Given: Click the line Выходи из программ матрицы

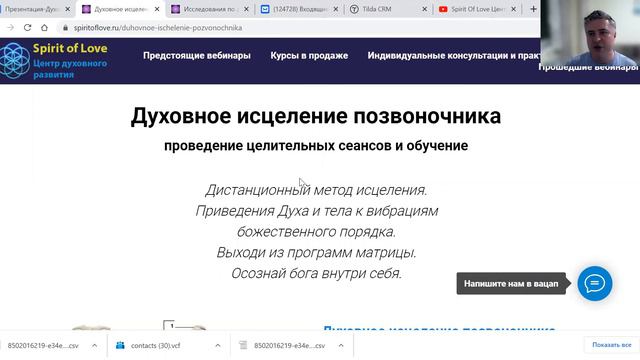Looking at the screenshot, I should click(x=316, y=252).
